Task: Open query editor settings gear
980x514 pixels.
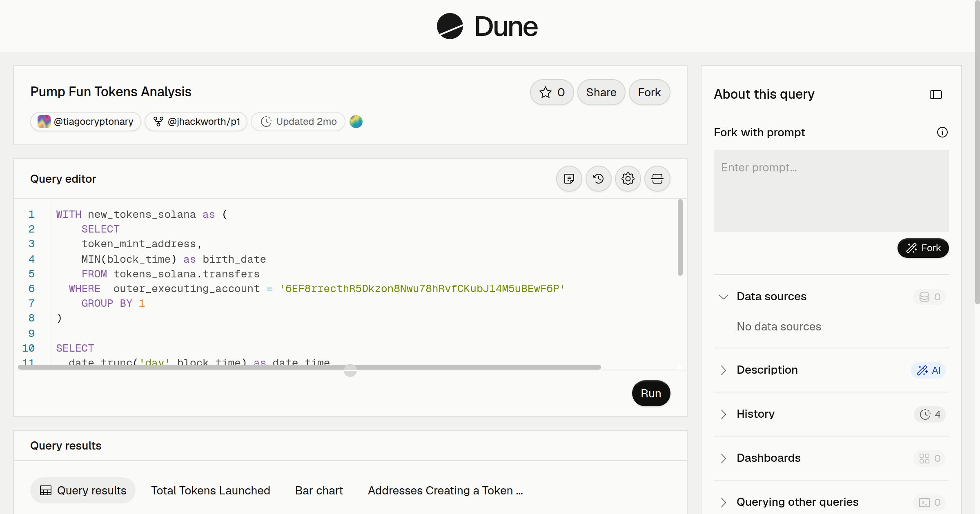Action: pyautogui.click(x=628, y=179)
